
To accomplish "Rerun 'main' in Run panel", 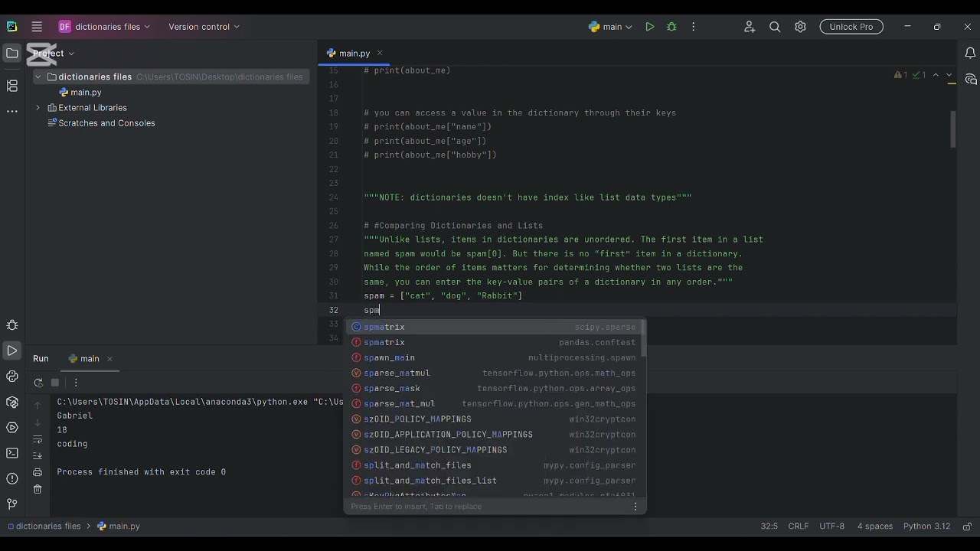I will [x=38, y=383].
